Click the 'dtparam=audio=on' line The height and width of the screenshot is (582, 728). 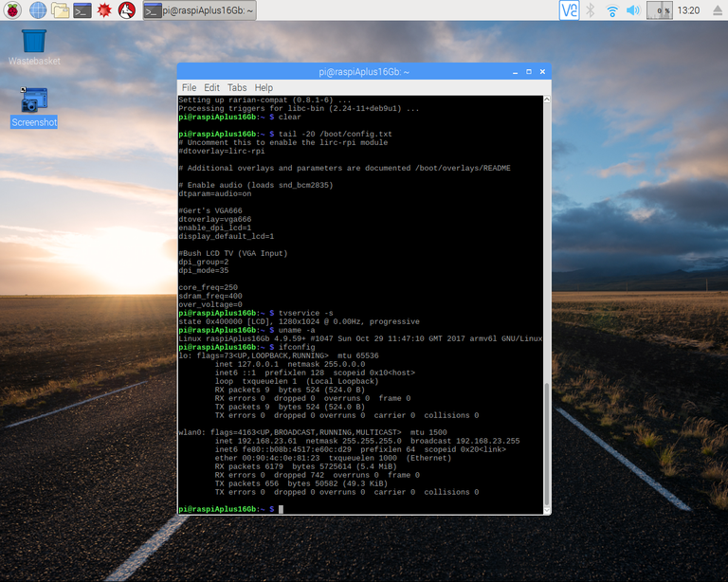click(x=215, y=193)
